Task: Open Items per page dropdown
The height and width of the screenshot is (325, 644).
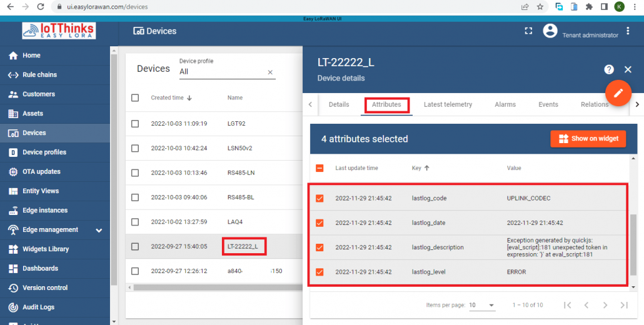Action: tap(482, 305)
